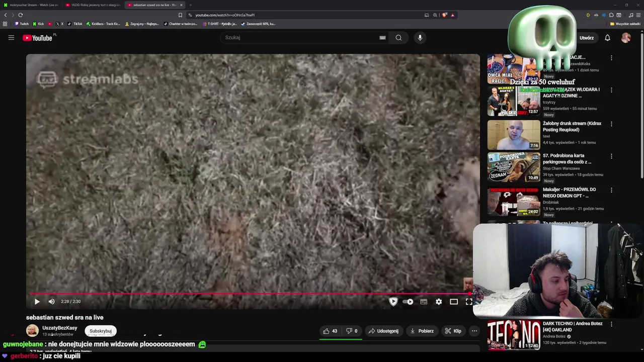Open the Kick bookmark
The height and width of the screenshot is (362, 644).
point(38,24)
